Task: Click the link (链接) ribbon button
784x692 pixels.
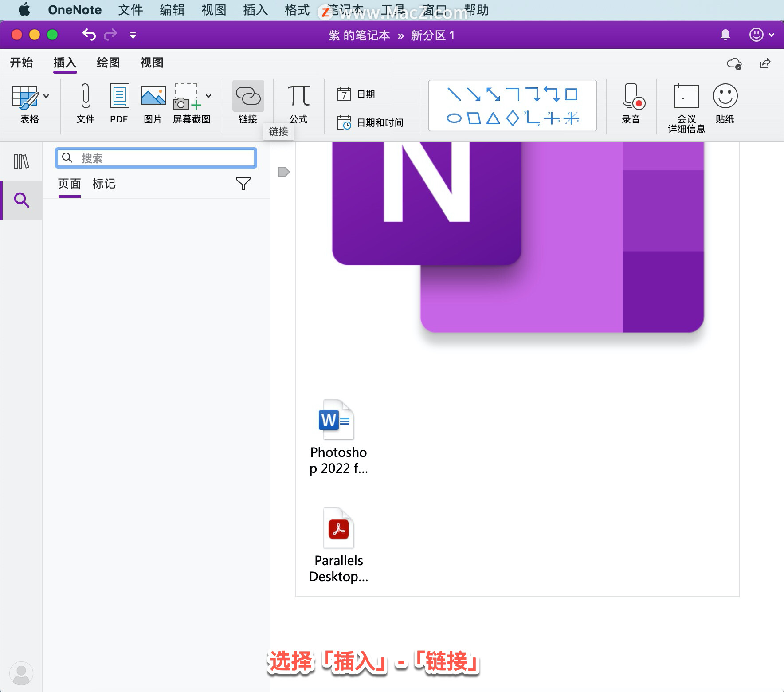Action: click(x=248, y=103)
